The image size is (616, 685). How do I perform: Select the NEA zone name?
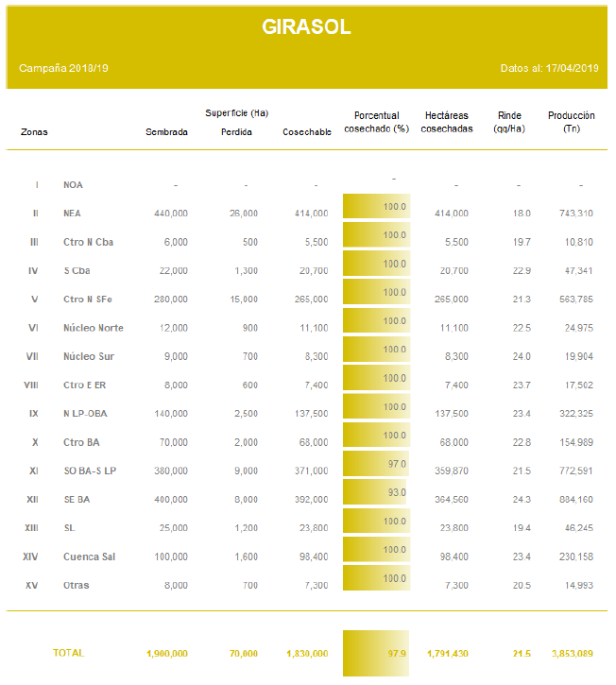(72, 214)
